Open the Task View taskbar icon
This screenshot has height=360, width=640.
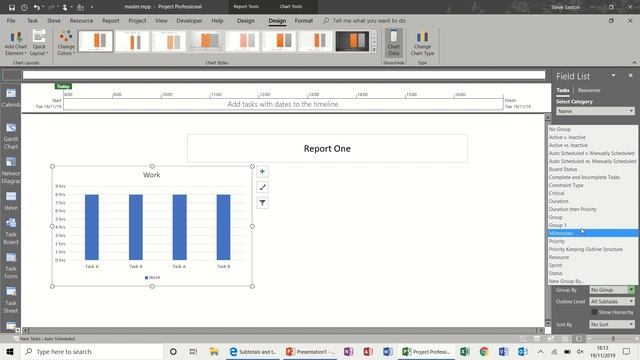point(193,351)
